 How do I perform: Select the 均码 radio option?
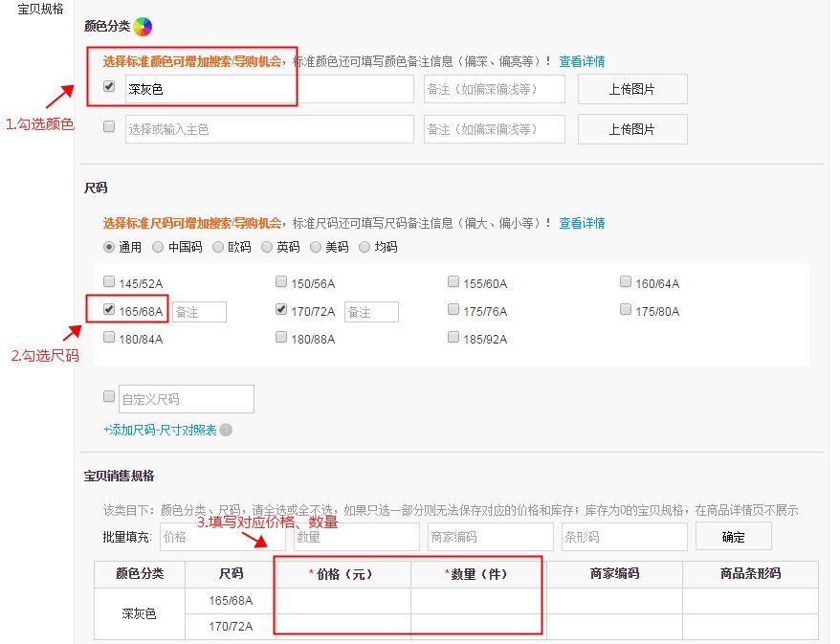[365, 246]
